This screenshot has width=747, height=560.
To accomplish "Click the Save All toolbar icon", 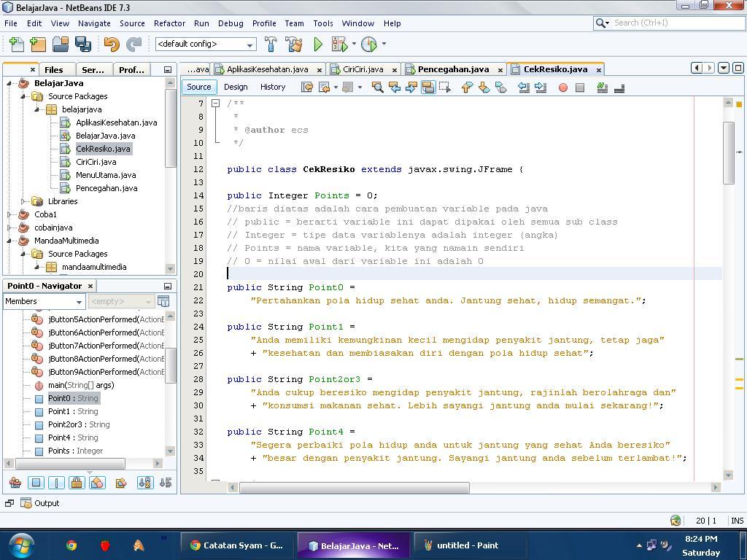I will point(82,44).
